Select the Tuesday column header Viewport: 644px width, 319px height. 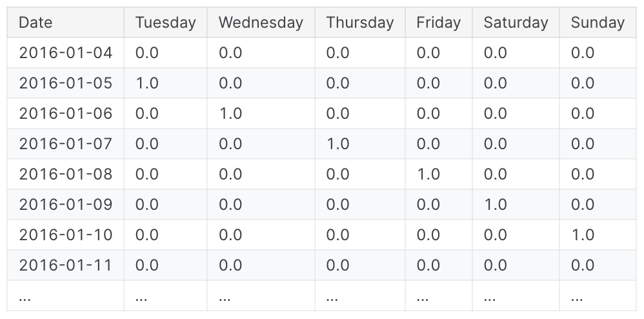[x=166, y=22]
